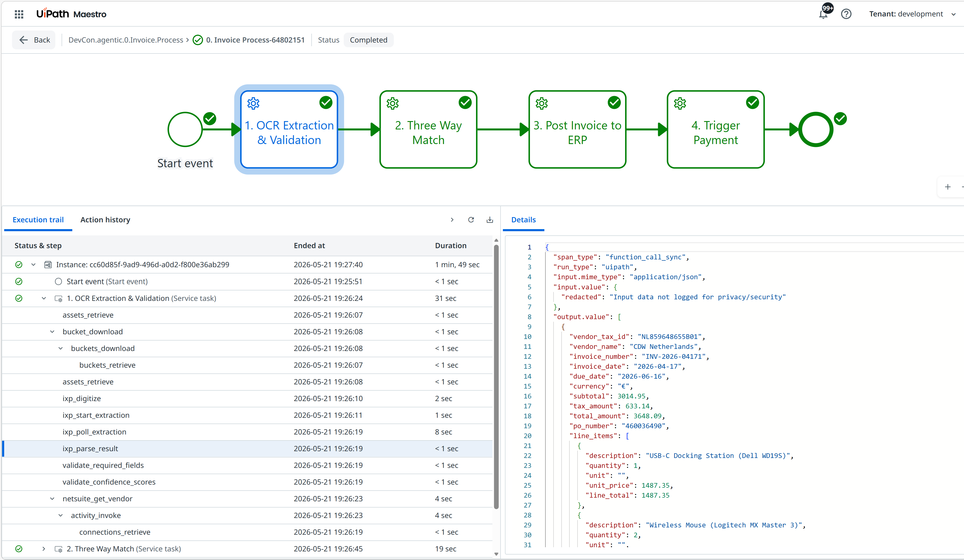Switch to Action history tab
This screenshot has height=560, width=964.
click(x=105, y=219)
